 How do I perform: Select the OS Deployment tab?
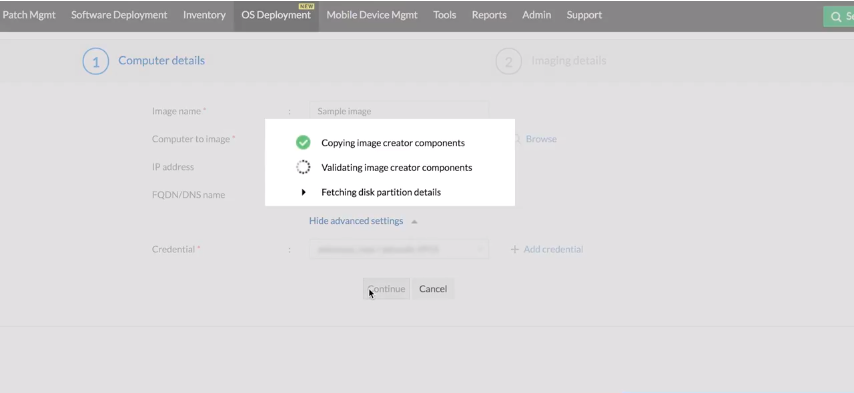(276, 15)
